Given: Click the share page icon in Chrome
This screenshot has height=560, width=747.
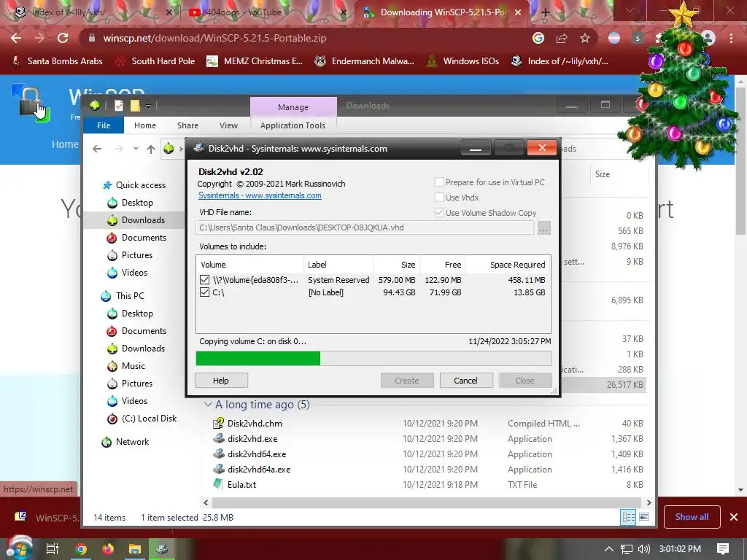Looking at the screenshot, I should [x=562, y=38].
